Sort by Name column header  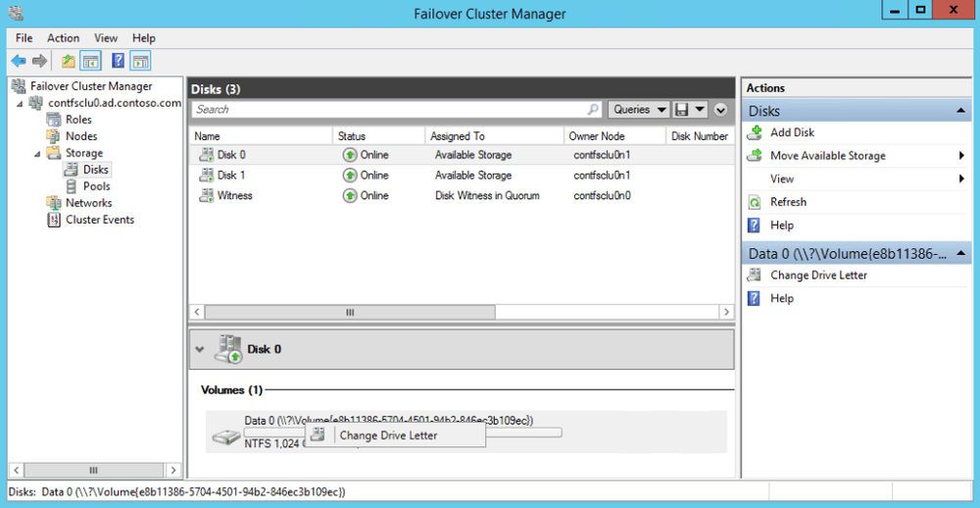click(x=261, y=135)
